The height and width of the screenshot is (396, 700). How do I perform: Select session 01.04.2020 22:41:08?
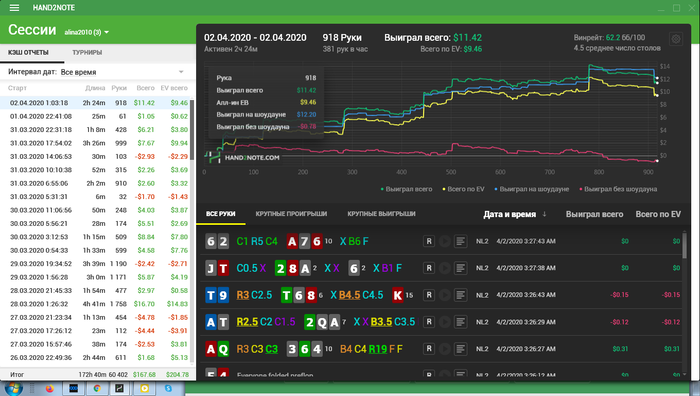(95, 116)
